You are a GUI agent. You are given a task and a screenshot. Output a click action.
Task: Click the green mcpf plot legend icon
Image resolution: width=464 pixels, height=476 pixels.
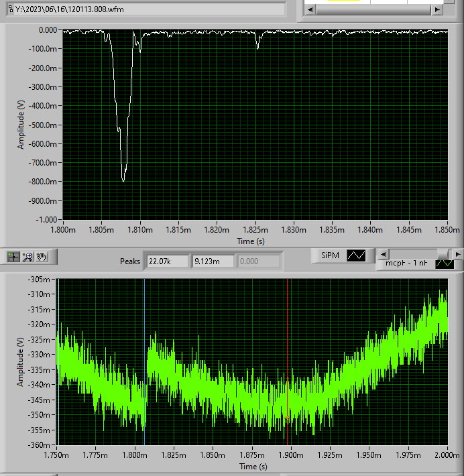[444, 263]
